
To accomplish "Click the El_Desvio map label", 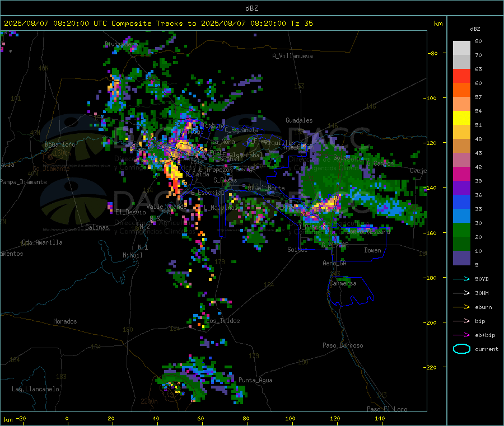I will click(131, 212).
